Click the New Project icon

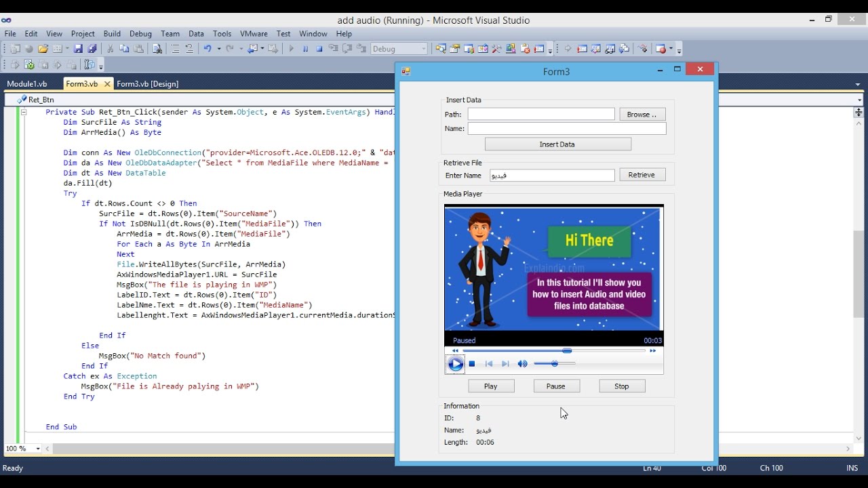tap(14, 49)
